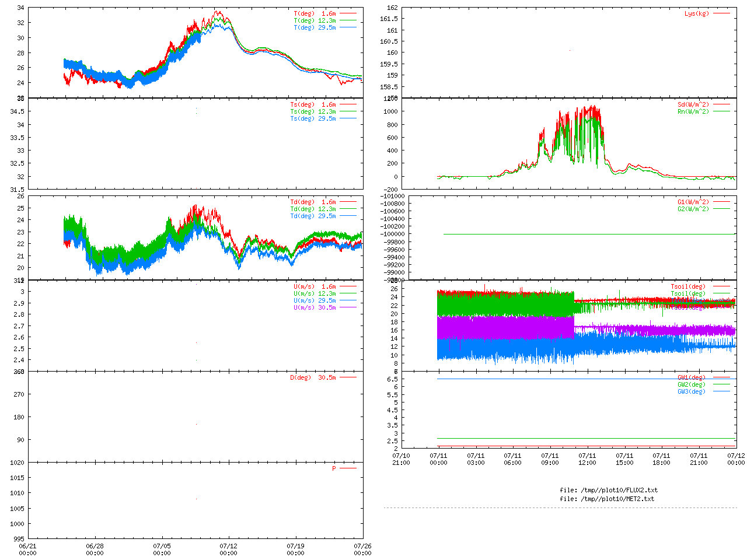Click the Ts(deg) 12.3m legend entry
The image size is (747, 560).
coord(313,111)
